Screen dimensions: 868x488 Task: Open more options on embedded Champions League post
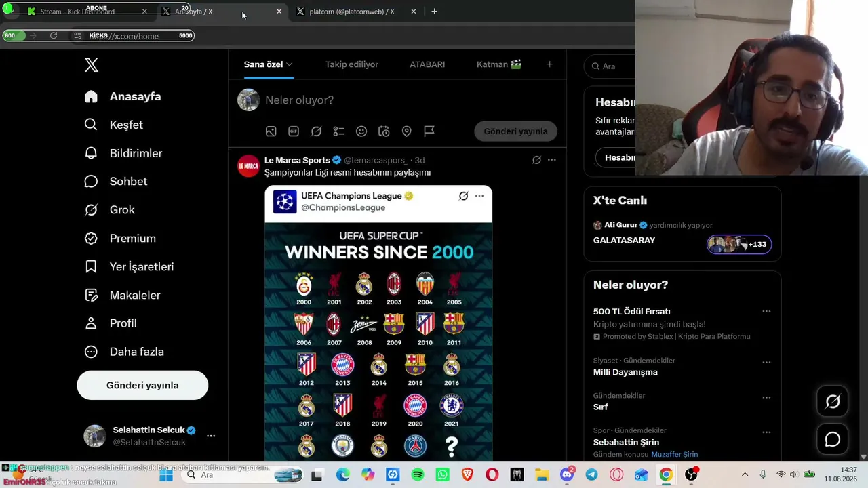[479, 196]
